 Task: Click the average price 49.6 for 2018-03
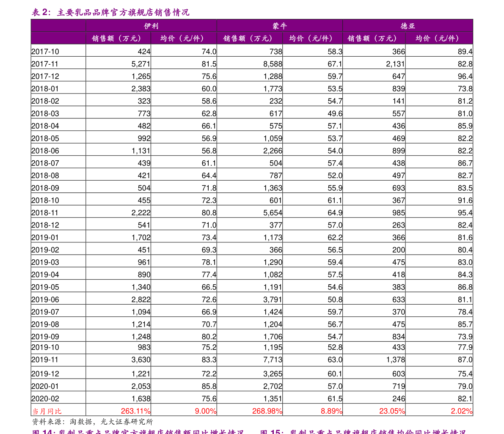pos(335,114)
